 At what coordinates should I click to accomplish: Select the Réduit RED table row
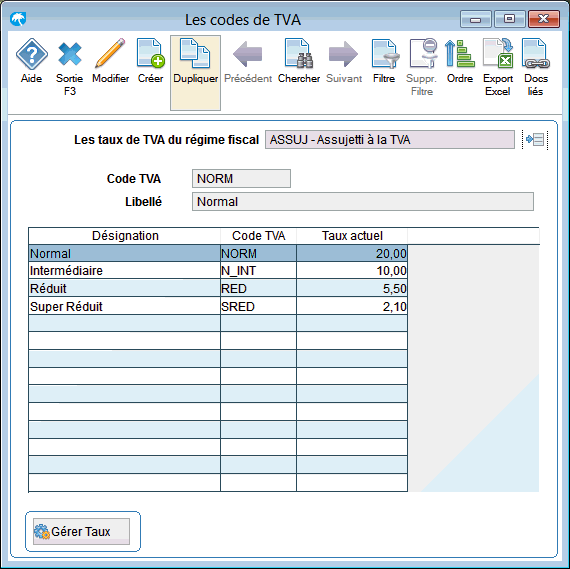pos(218,288)
